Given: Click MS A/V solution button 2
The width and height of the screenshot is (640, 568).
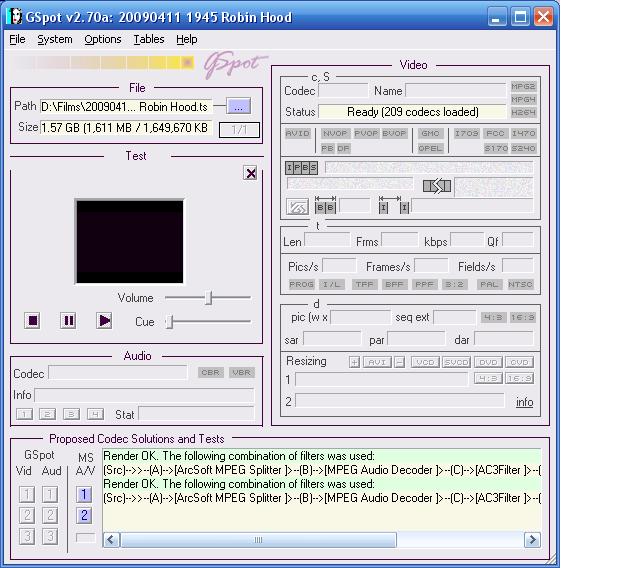Looking at the screenshot, I should coord(84,515).
